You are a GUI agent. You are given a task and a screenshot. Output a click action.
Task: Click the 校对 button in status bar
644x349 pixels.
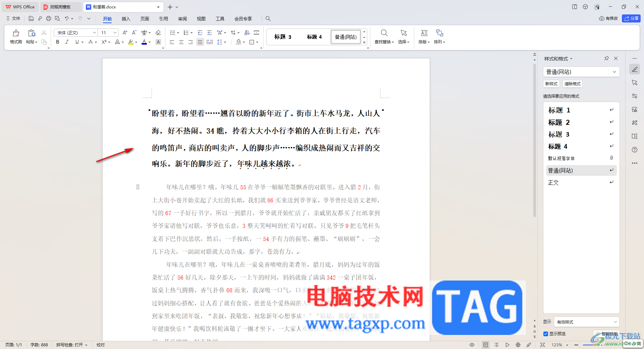[x=101, y=345]
